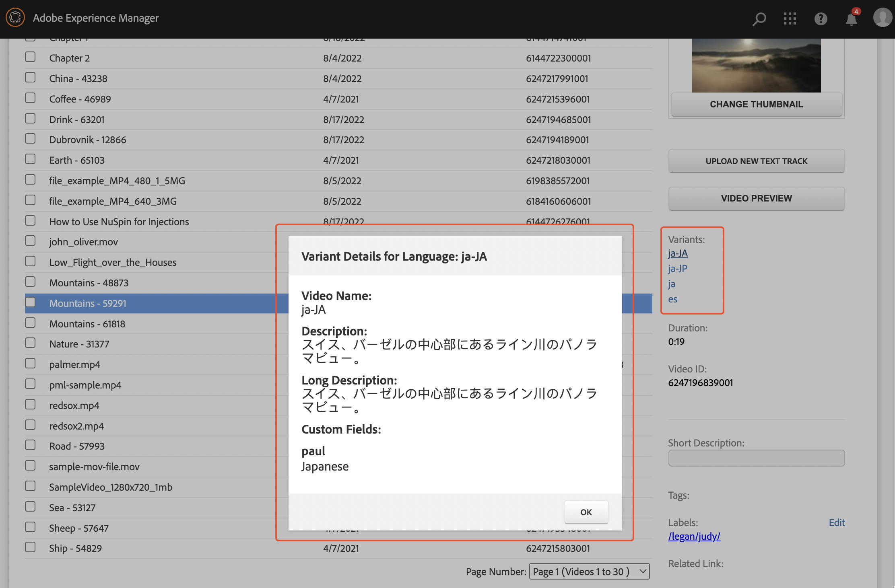Click CHANGE THUMBNAIL button icon
The image size is (895, 588).
757,104
